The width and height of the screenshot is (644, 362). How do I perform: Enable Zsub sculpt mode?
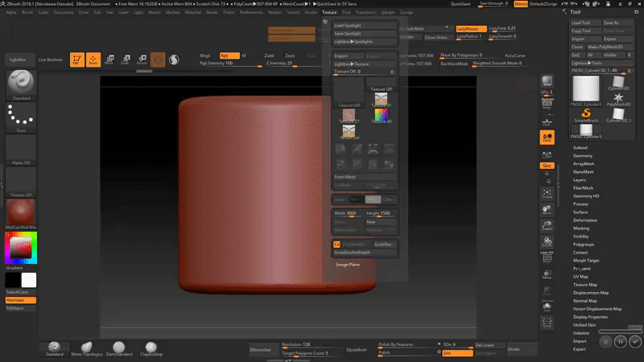point(290,56)
